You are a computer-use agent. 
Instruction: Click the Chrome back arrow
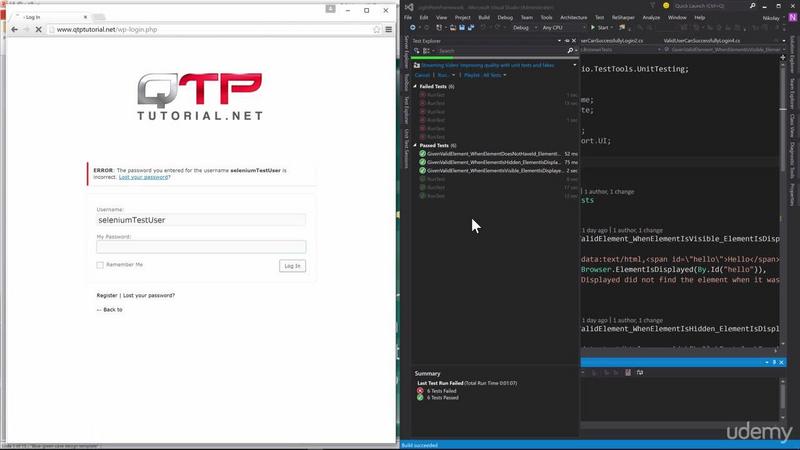tap(14, 30)
